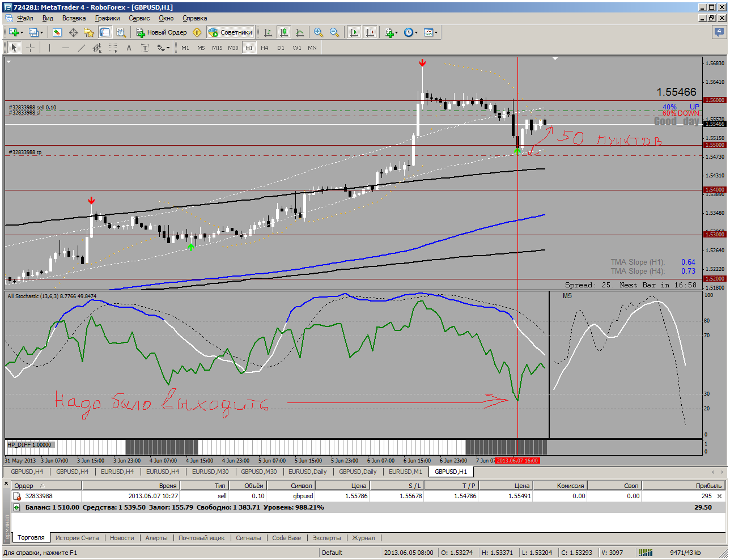Select the Crosshair tool

coord(30,48)
